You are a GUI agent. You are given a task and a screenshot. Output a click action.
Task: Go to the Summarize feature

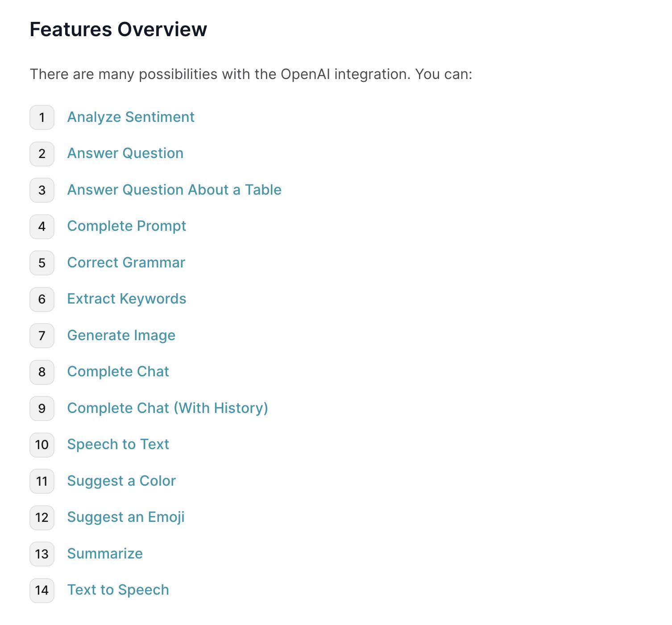click(105, 554)
